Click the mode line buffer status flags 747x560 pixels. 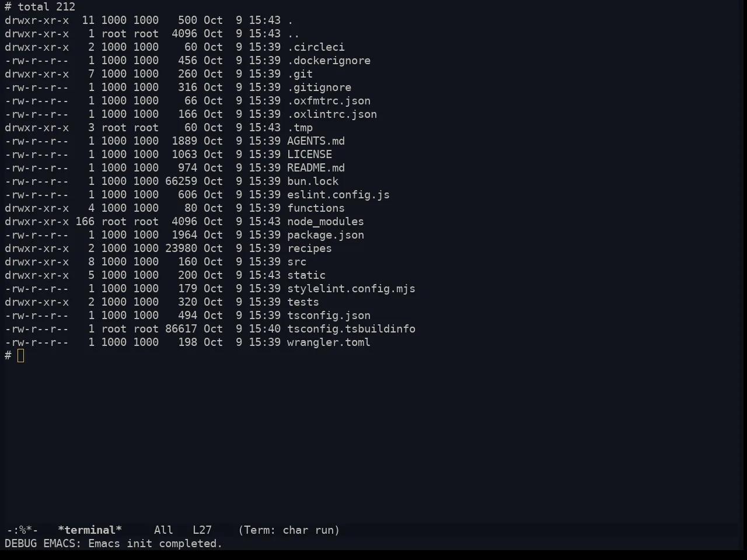pos(22,530)
